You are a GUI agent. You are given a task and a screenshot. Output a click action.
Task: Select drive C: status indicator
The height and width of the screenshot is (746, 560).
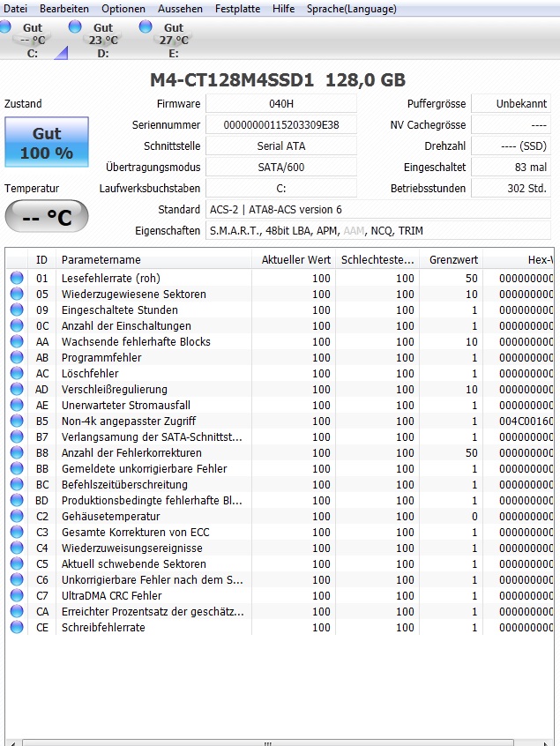click(x=28, y=40)
